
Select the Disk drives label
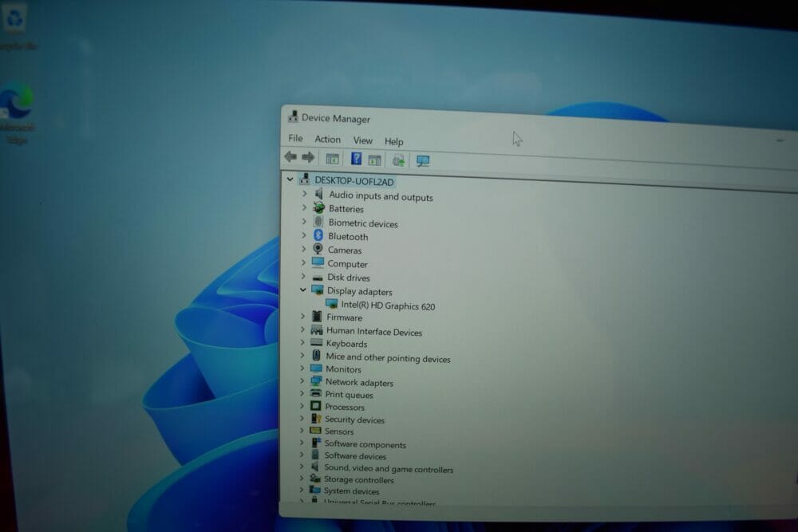click(x=349, y=278)
